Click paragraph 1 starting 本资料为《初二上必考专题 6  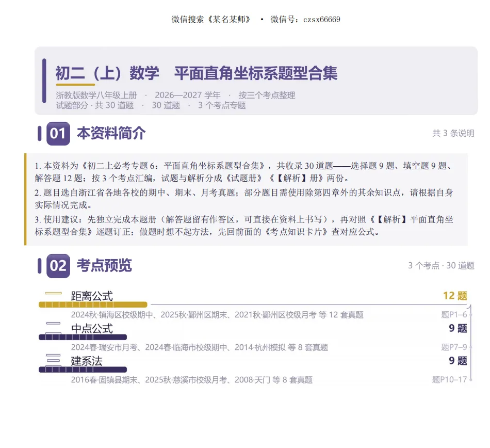244,172
